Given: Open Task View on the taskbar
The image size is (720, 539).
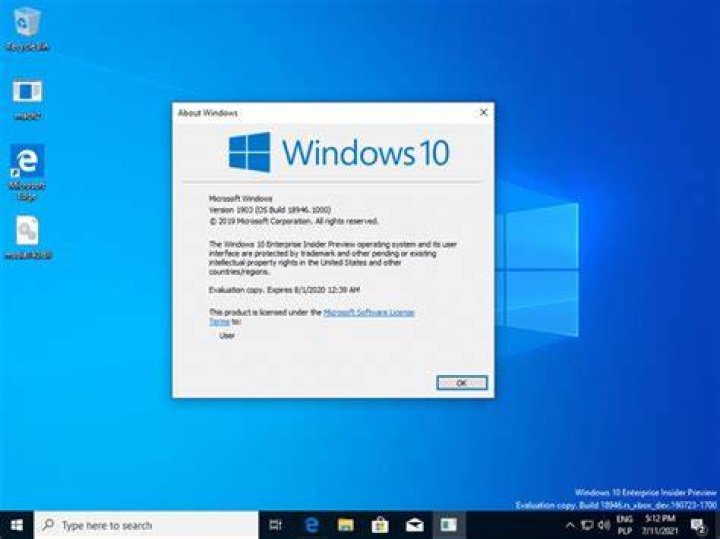Looking at the screenshot, I should [275, 525].
